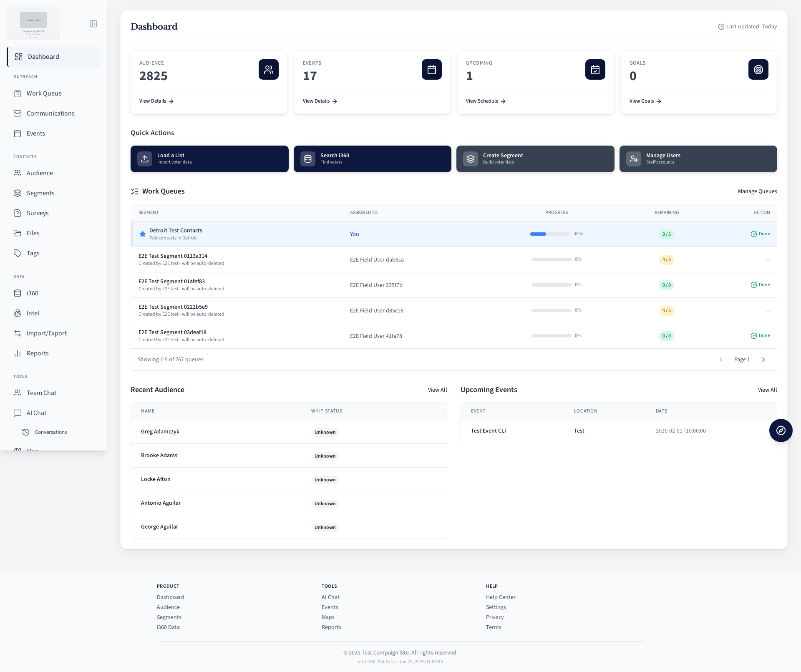Viewport: 801px width, 672px height.
Task: Click Done for E2E Test Segment 01afef83
Action: point(760,285)
